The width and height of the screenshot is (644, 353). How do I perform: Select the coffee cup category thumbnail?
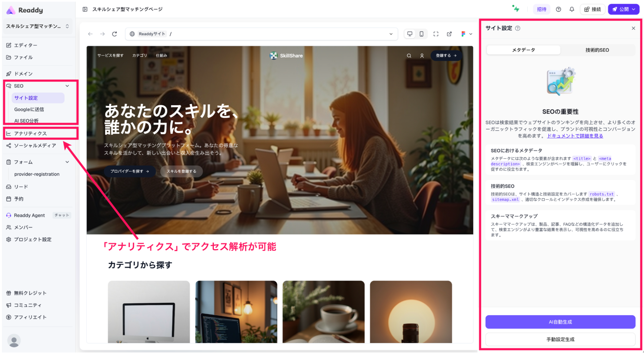(x=323, y=311)
